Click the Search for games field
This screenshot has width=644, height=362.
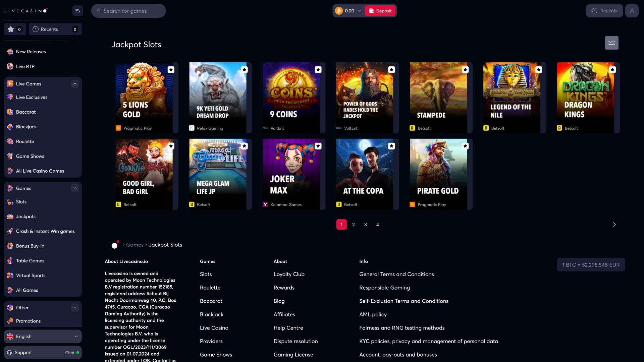point(128,11)
